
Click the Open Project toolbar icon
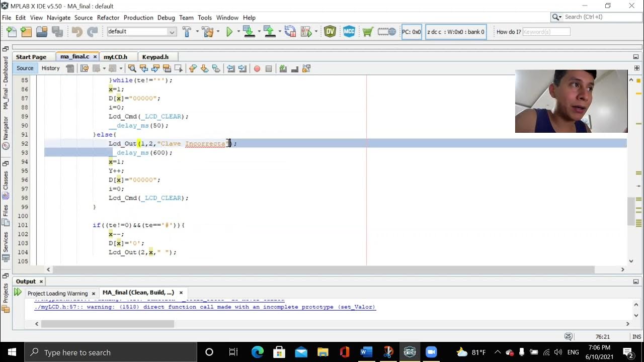tap(42, 32)
